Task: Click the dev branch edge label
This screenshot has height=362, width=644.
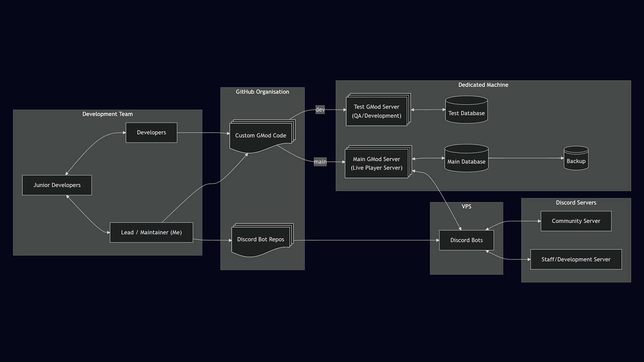Action: (320, 110)
